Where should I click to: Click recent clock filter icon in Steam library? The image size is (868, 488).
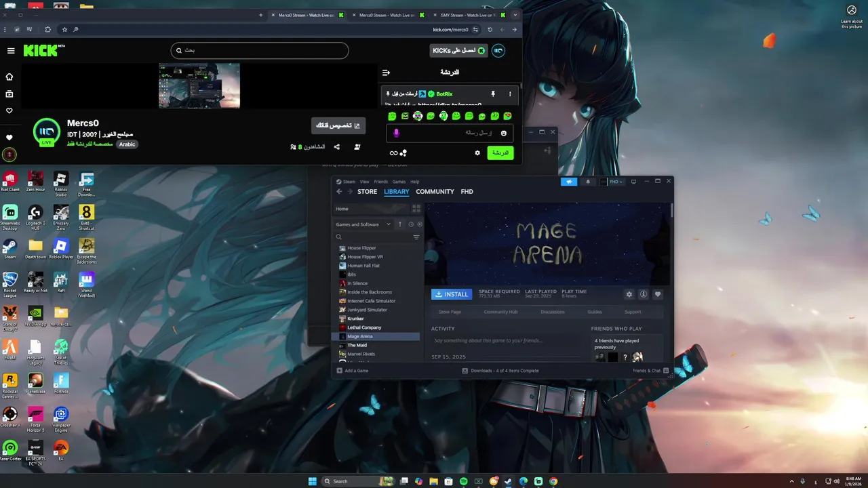(410, 224)
